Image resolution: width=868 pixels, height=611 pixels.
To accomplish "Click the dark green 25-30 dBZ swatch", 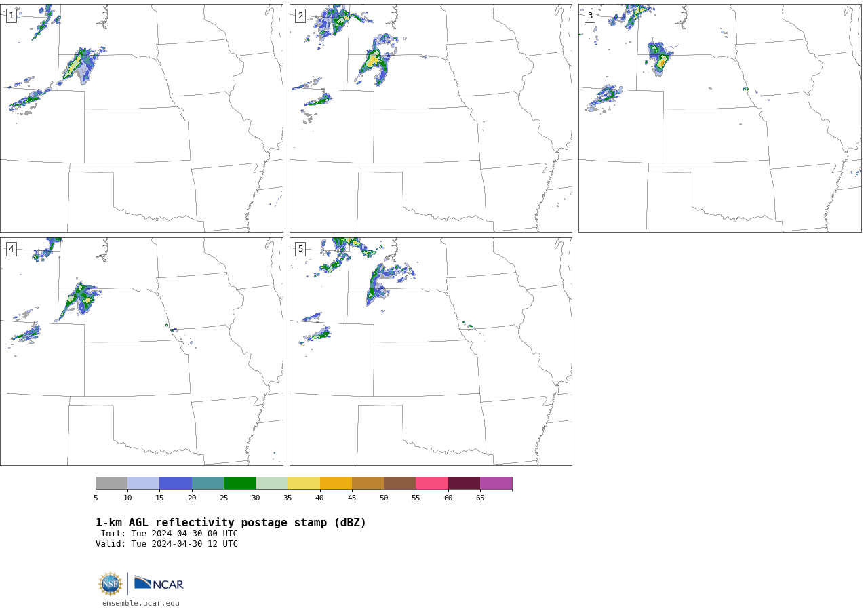I will tap(239, 483).
